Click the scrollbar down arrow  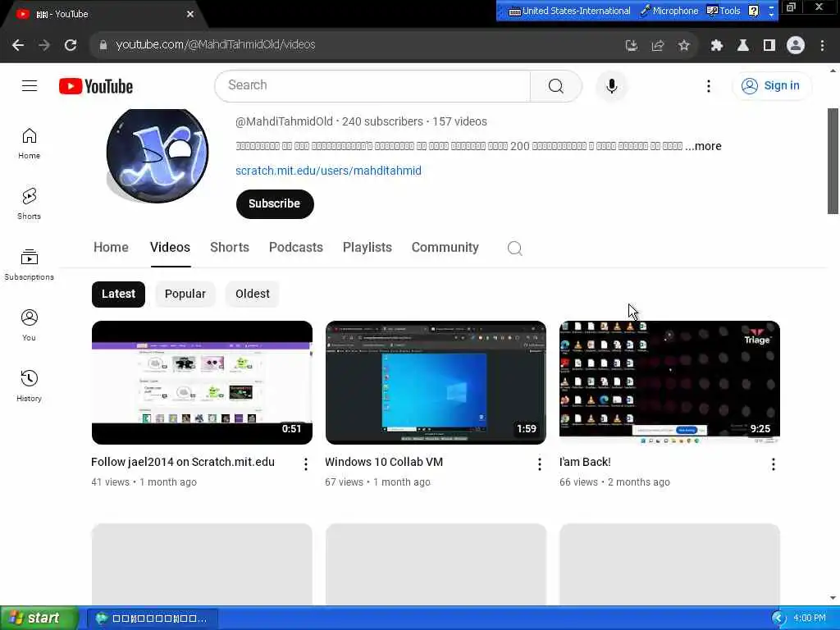click(833, 598)
